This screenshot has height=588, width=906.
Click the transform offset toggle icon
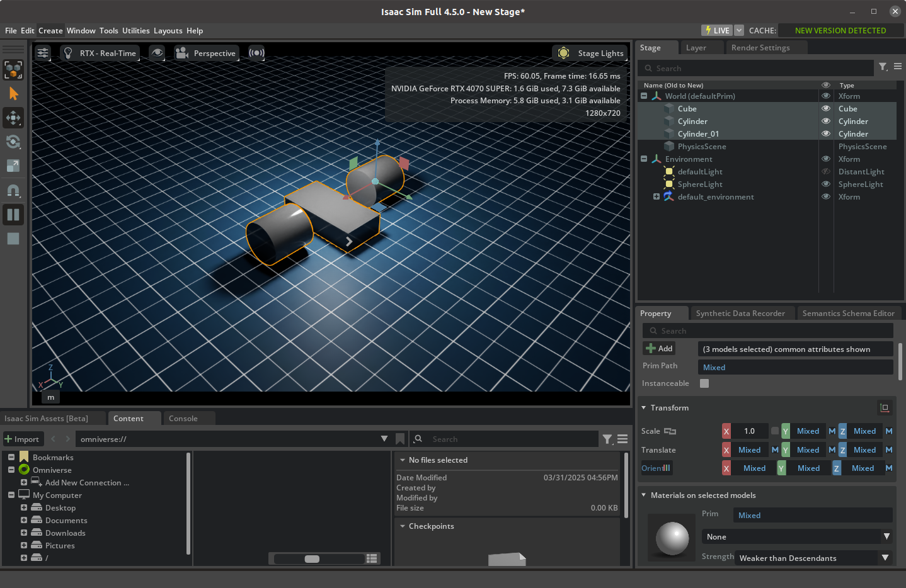point(885,408)
